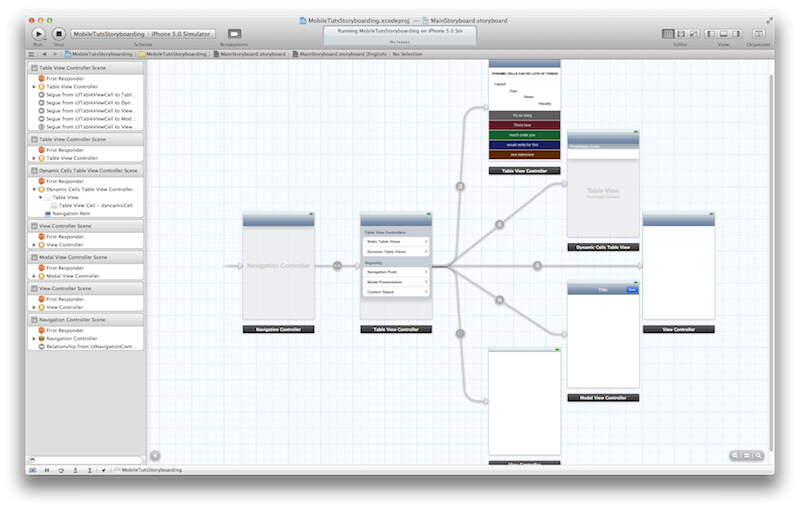Click the MainStoryboard.storyboard breadcrumb
Image resolution: width=800 pixels, height=510 pixels.
(249, 54)
